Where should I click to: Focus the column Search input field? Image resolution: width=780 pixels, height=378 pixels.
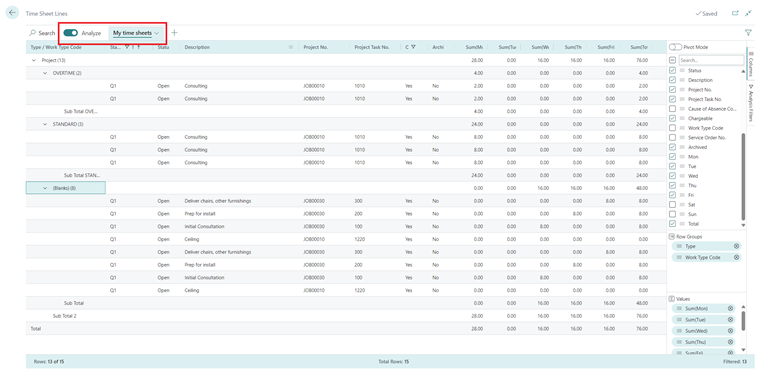(x=711, y=60)
